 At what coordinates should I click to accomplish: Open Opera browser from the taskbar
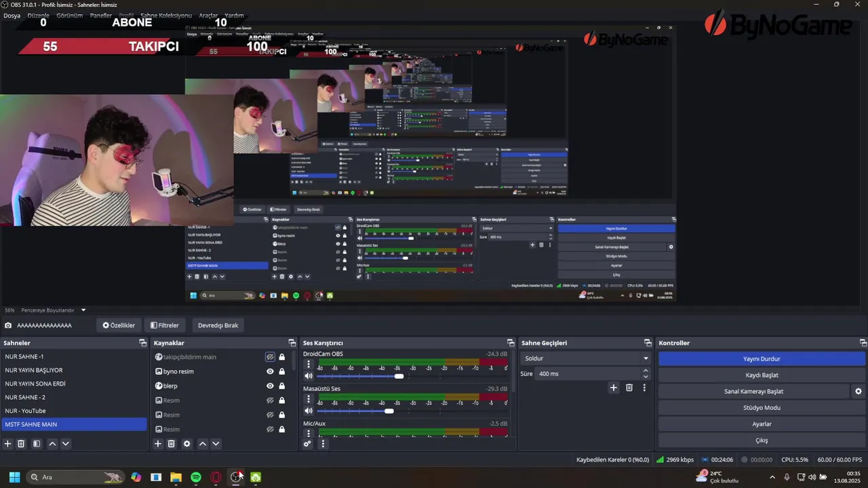[216, 477]
